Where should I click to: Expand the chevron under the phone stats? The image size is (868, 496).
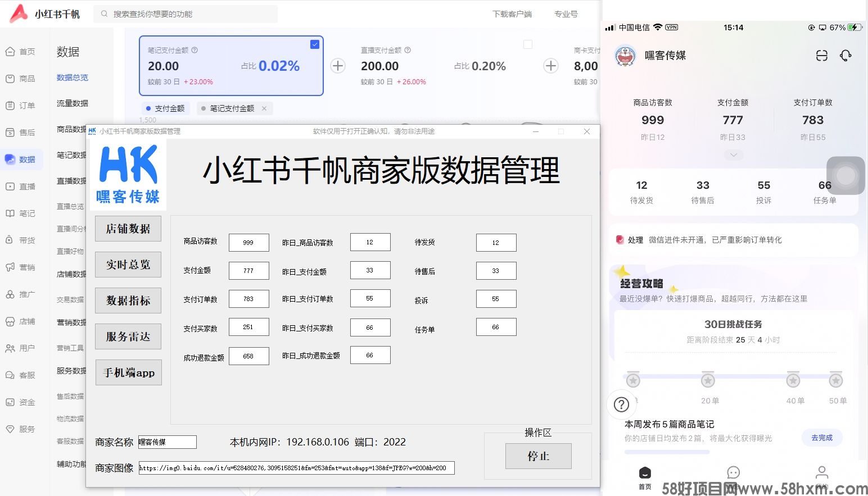click(x=733, y=155)
